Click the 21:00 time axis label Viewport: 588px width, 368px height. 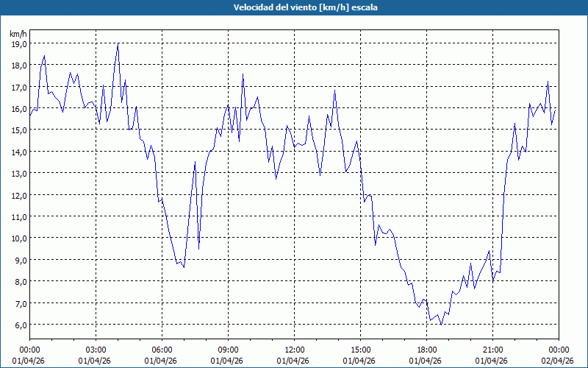(492, 350)
